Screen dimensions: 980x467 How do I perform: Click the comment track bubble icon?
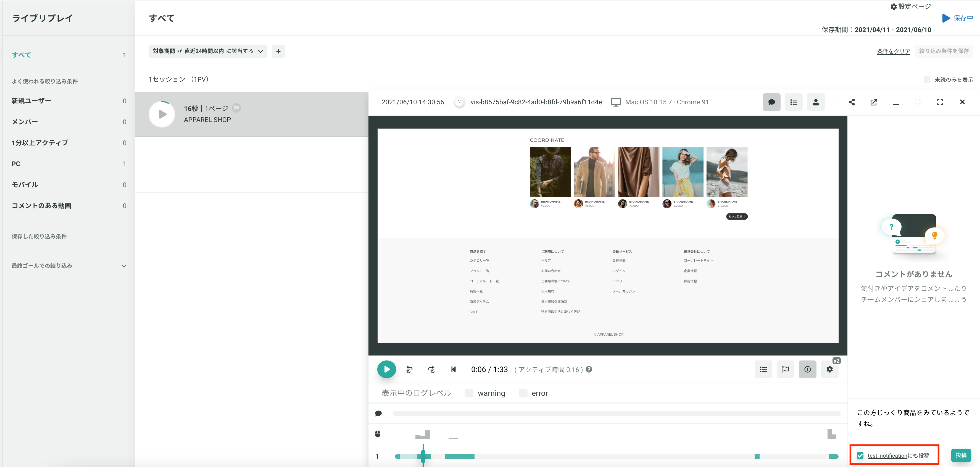coord(378,413)
